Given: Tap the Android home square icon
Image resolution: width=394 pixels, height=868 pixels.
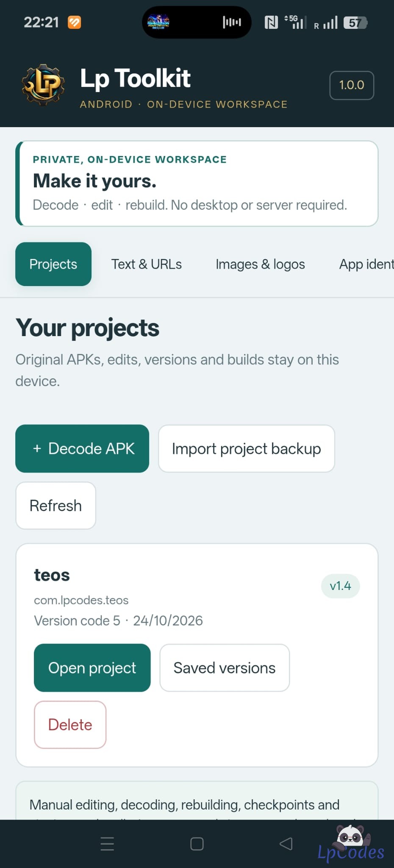Looking at the screenshot, I should click(x=197, y=843).
